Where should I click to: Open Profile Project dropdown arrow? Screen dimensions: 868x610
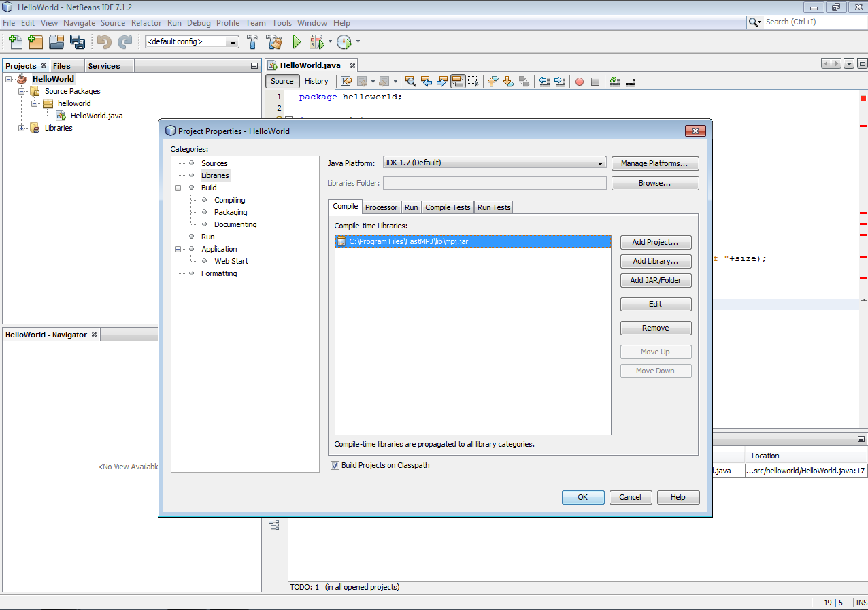coord(358,42)
